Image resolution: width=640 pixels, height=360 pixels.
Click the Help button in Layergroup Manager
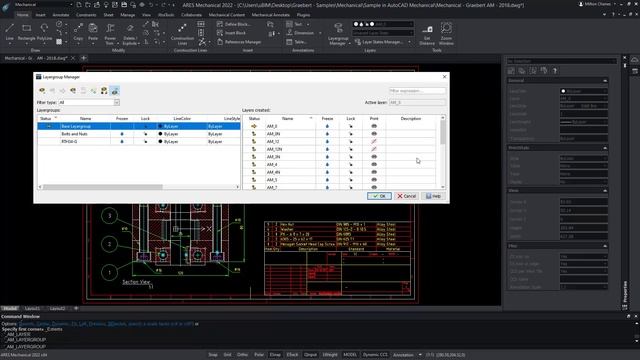433,196
